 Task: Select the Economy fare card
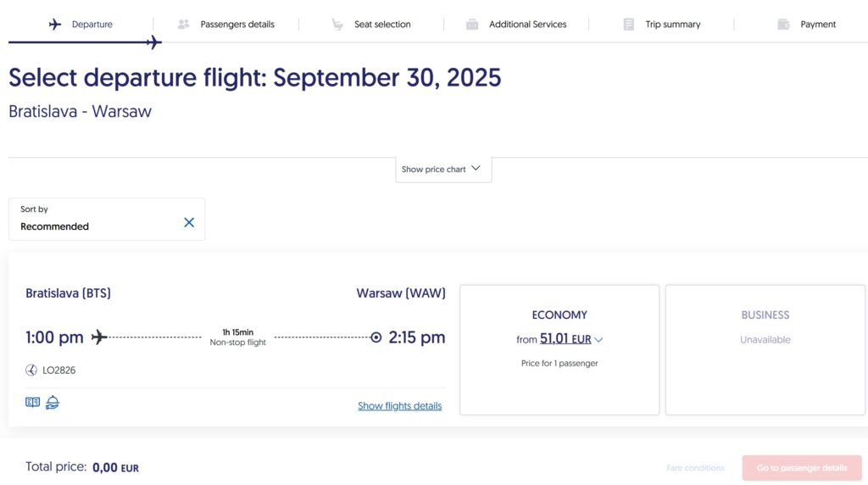[x=559, y=349]
